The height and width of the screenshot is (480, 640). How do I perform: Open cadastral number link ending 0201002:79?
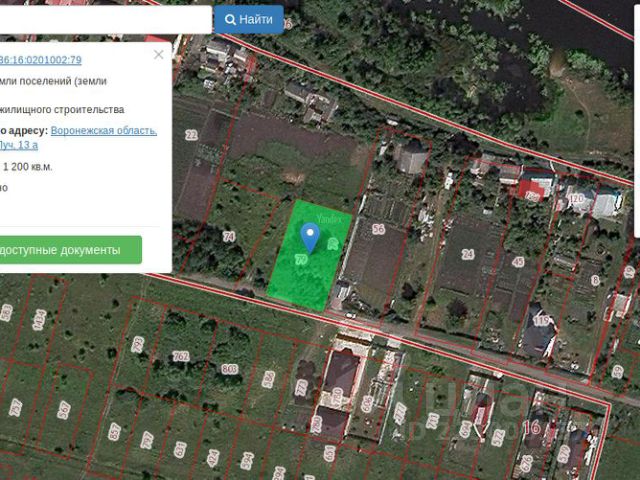40,59
